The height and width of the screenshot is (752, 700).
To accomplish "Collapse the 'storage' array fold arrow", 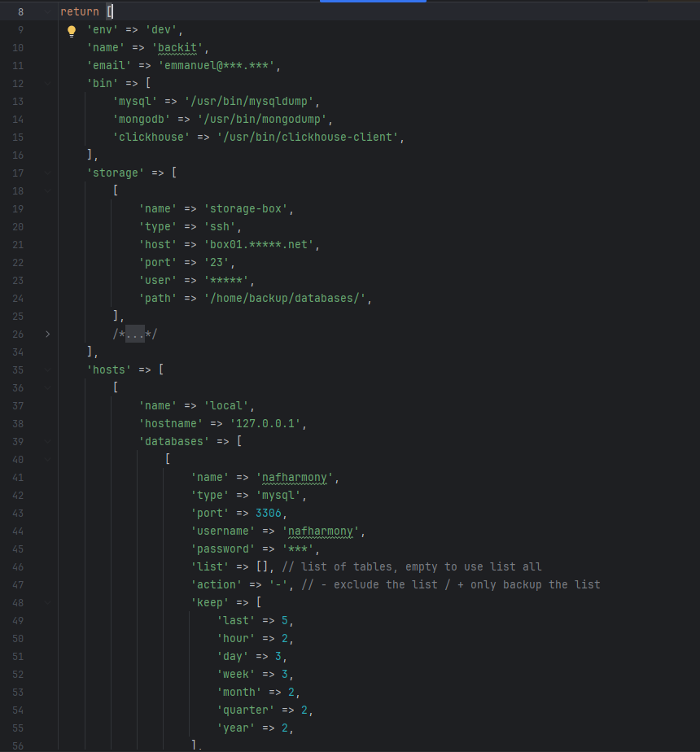I will coord(48,173).
